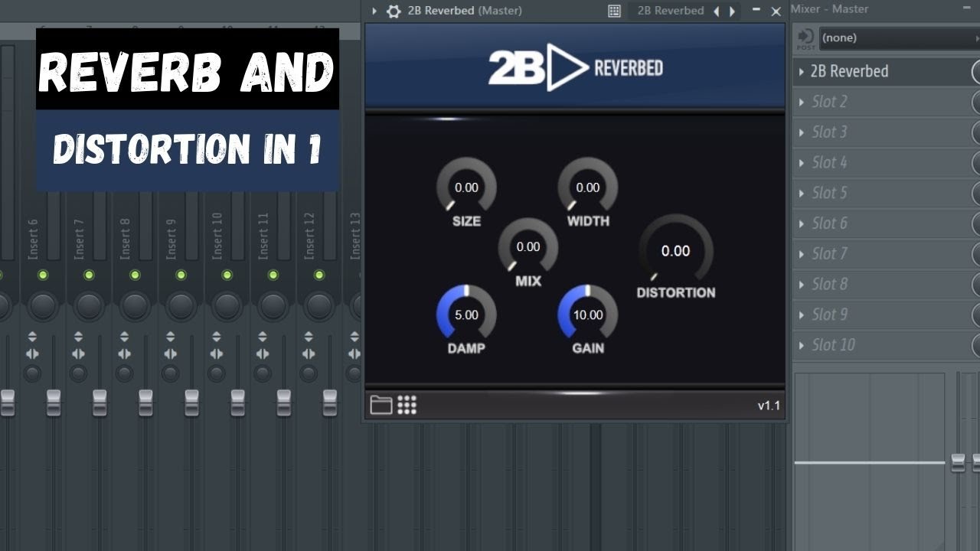
Task: Select the empty Slot 9 label
Action: coord(829,315)
